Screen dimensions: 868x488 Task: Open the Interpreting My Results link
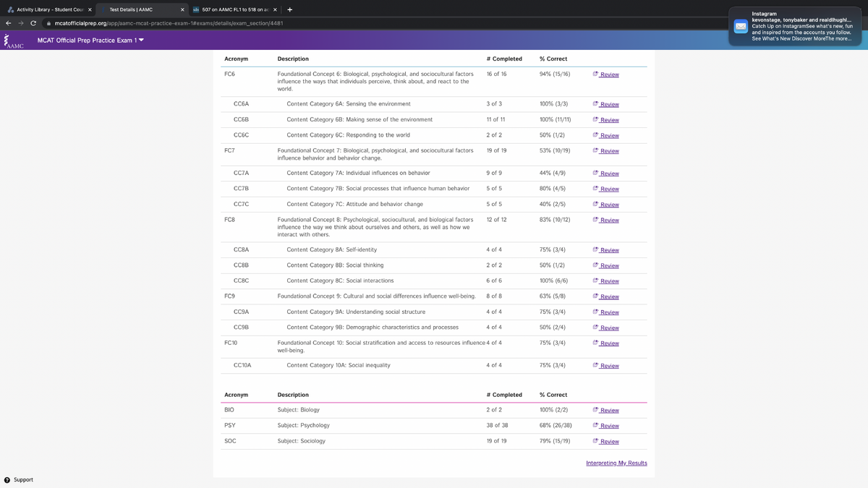(616, 463)
